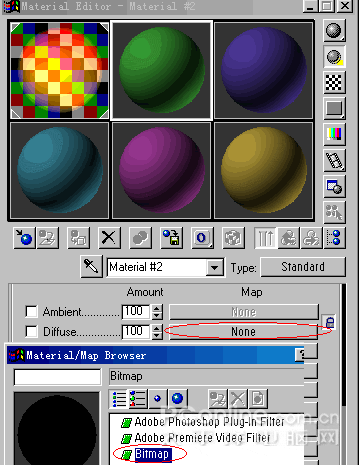
Task: Click the Video Color Check icon
Action: [334, 134]
